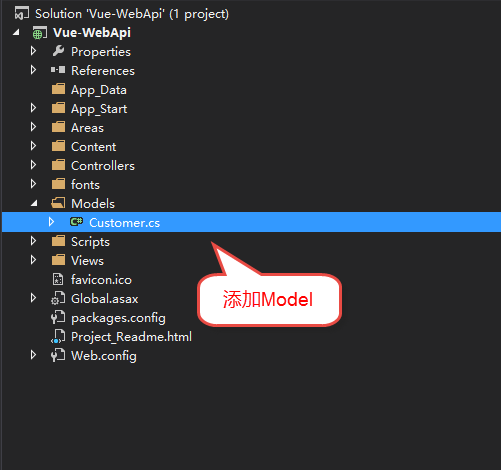Expand the Customer.cs node arrow
This screenshot has width=501, height=470.
coord(51,222)
